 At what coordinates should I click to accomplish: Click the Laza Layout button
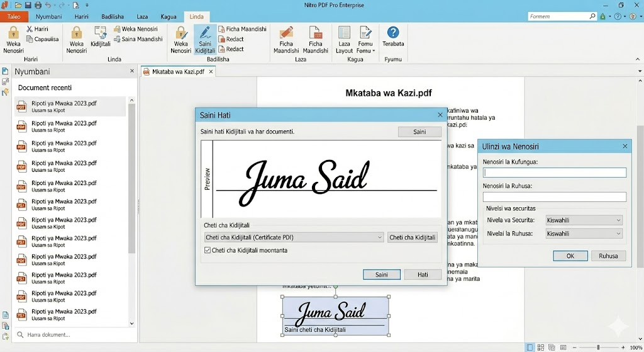coord(344,40)
